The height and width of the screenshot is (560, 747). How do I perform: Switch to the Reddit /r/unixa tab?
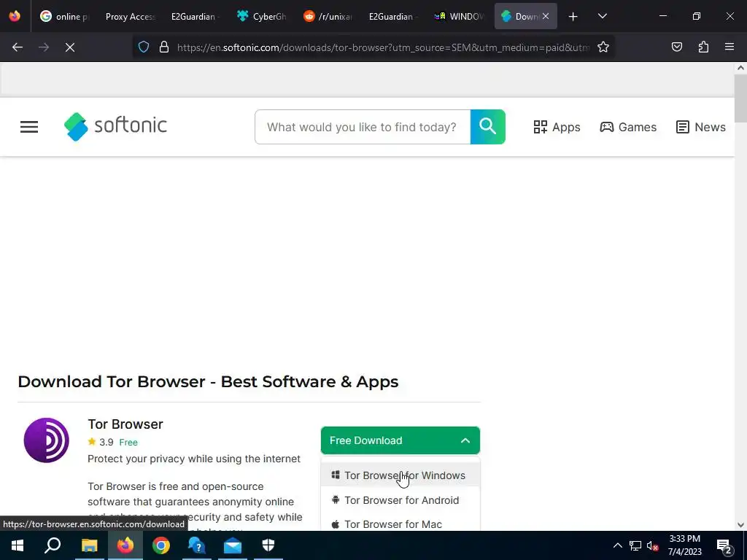click(x=328, y=16)
